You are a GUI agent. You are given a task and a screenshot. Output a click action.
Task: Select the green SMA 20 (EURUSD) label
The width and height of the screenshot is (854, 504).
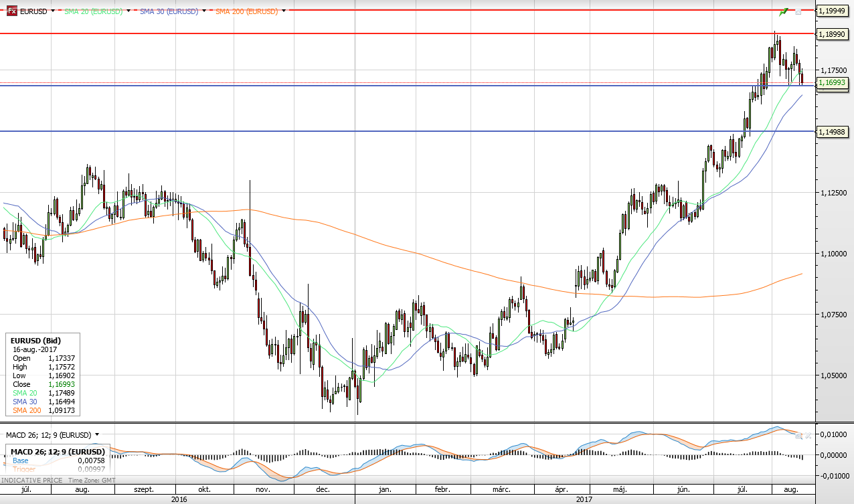click(93, 11)
